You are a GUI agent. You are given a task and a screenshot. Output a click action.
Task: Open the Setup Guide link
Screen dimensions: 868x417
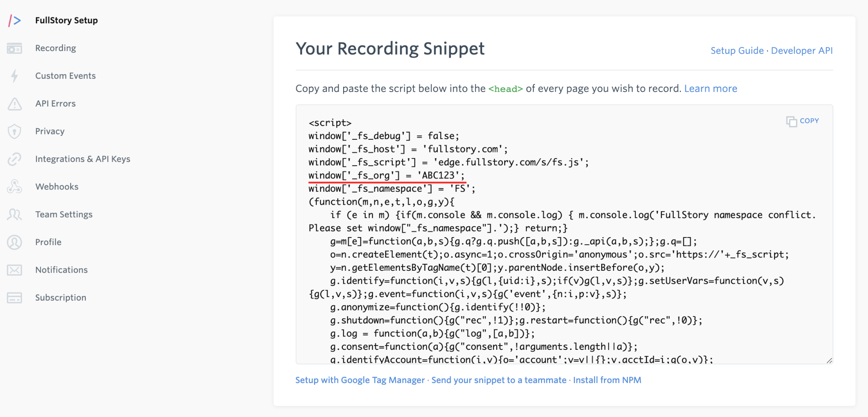737,50
